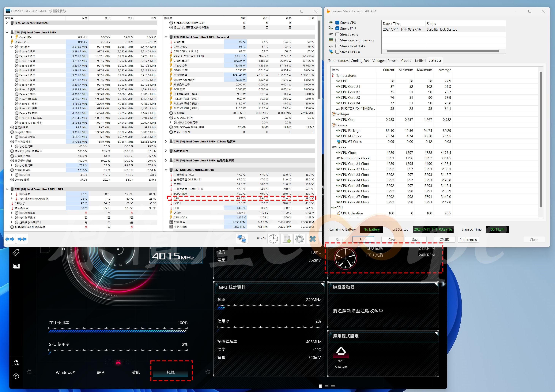The height and width of the screenshot is (392, 555).
Task: Select the 靜音 silent mode tab
Action: [x=101, y=372]
